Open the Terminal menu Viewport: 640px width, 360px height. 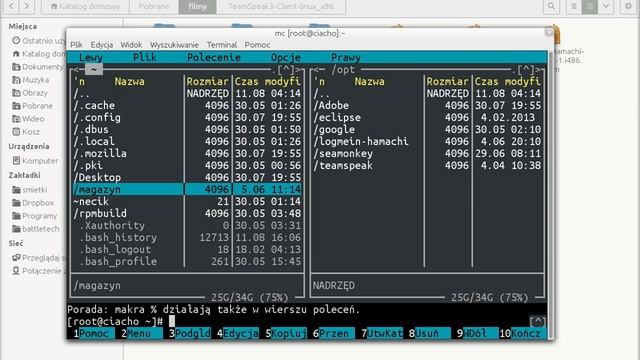tap(222, 45)
